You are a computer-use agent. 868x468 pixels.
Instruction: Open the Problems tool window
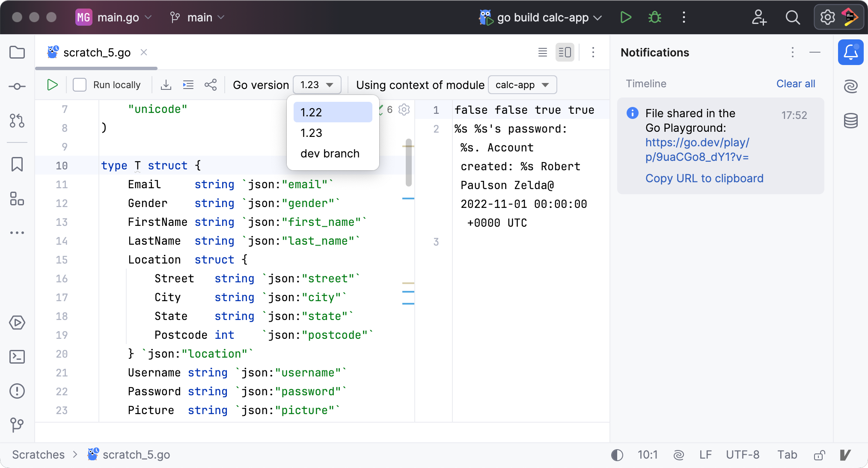click(17, 391)
